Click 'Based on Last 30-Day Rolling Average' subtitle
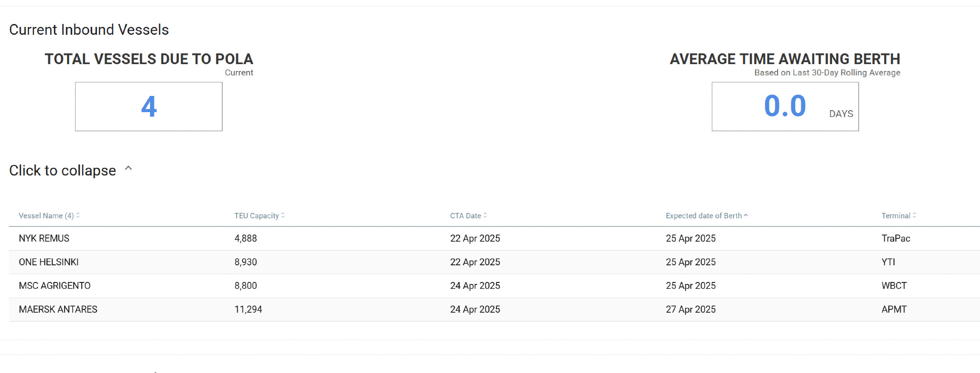Image resolution: width=980 pixels, height=373 pixels. tap(827, 72)
